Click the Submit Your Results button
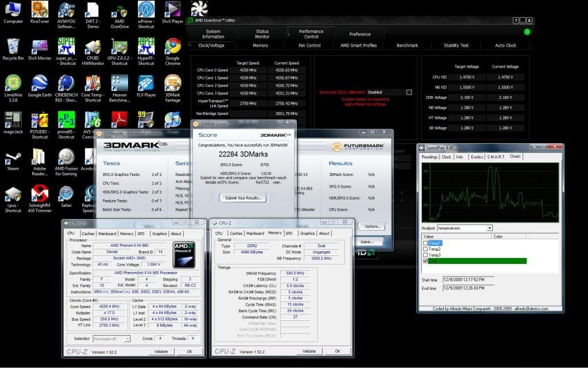The image size is (588, 368). pos(243,198)
